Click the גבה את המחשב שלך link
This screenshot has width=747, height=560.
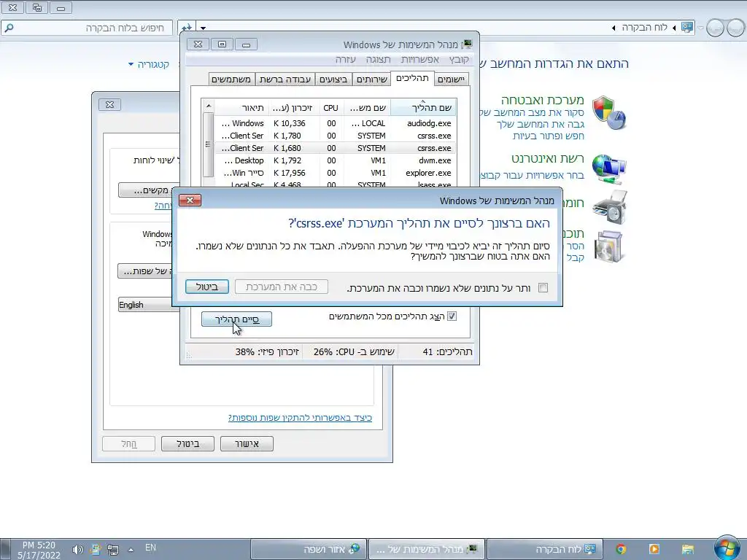pyautogui.click(x=541, y=124)
